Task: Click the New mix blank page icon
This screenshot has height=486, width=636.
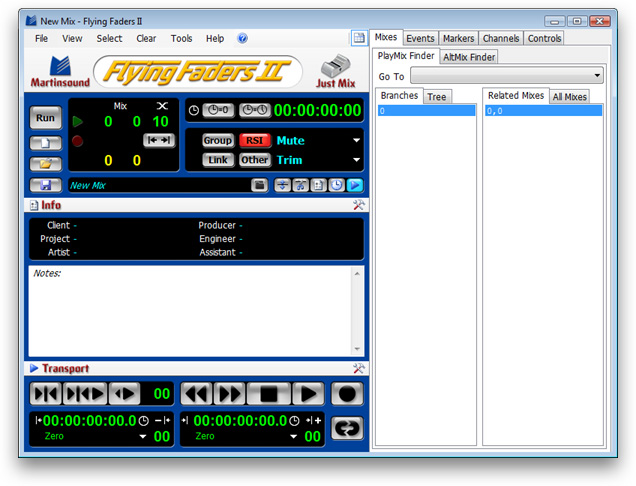Action: tap(45, 143)
